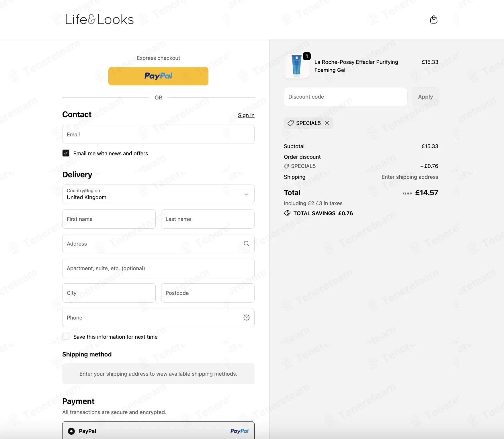Click the Apartment, suite, etc. field
The image size is (504, 439).
pyautogui.click(x=158, y=268)
